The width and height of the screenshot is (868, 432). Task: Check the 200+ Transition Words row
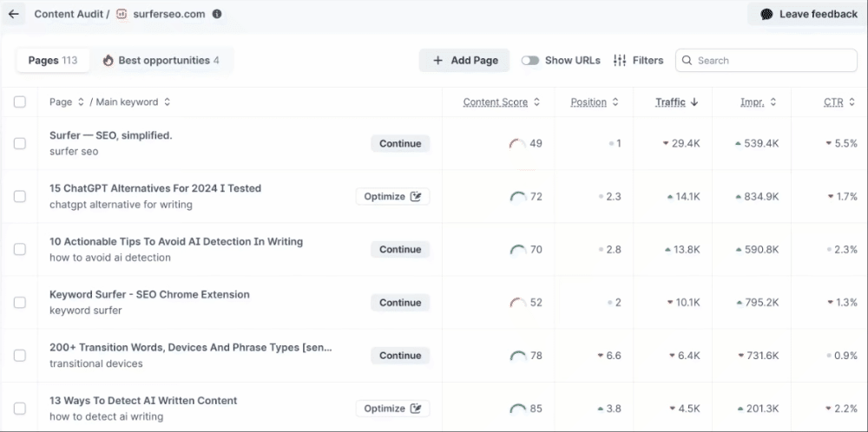coord(20,356)
